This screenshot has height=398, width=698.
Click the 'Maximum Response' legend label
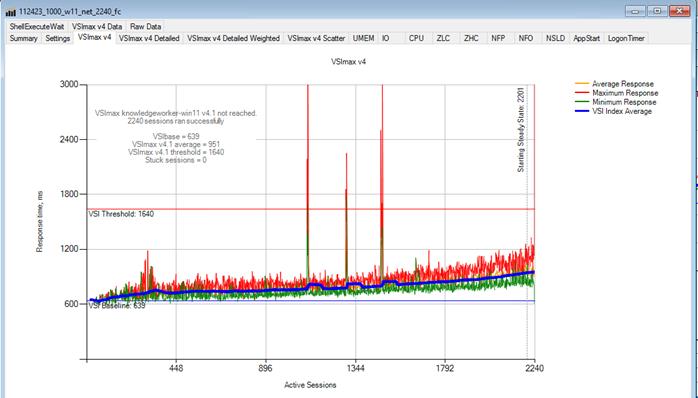pyautogui.click(x=625, y=93)
